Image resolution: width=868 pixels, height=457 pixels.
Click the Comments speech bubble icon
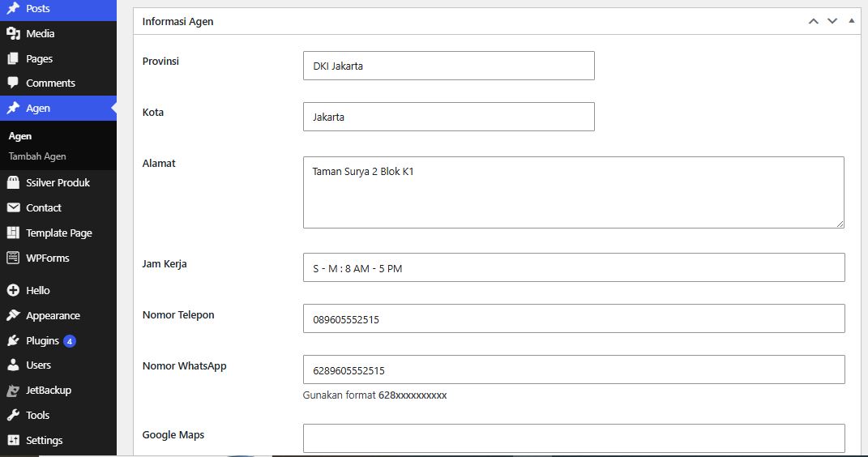click(x=13, y=83)
